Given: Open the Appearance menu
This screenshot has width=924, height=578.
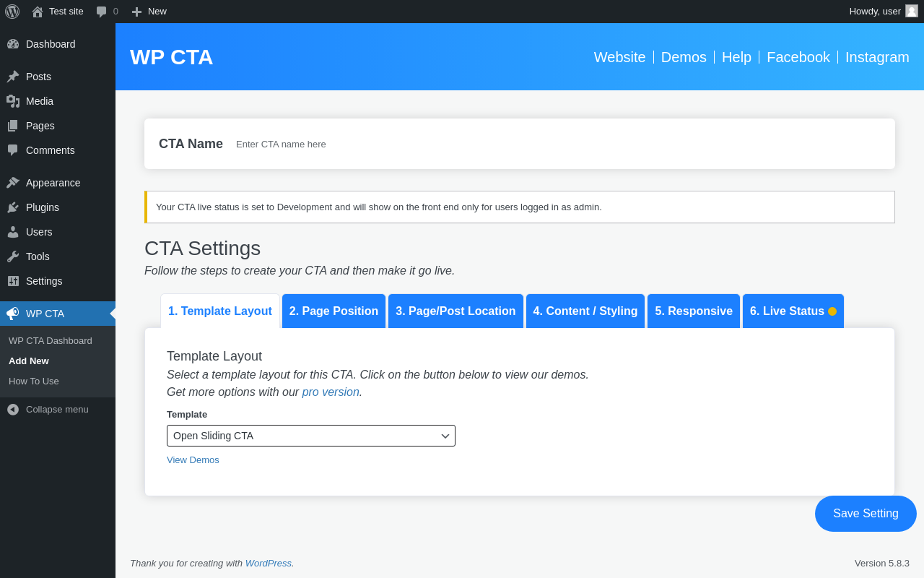Looking at the screenshot, I should pyautogui.click(x=58, y=183).
